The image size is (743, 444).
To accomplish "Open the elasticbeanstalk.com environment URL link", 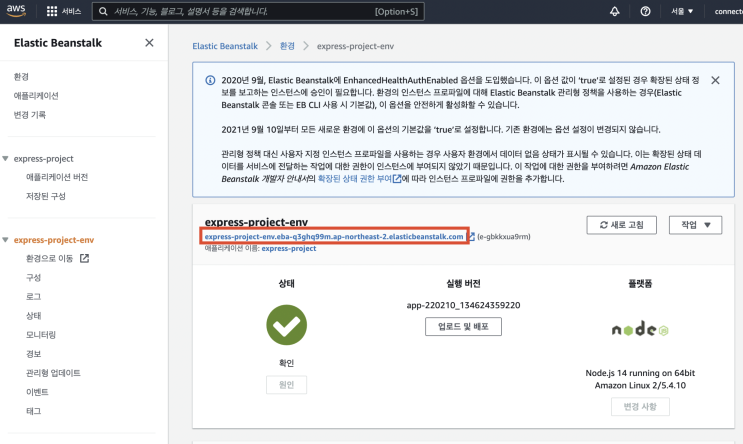I will click(334, 236).
